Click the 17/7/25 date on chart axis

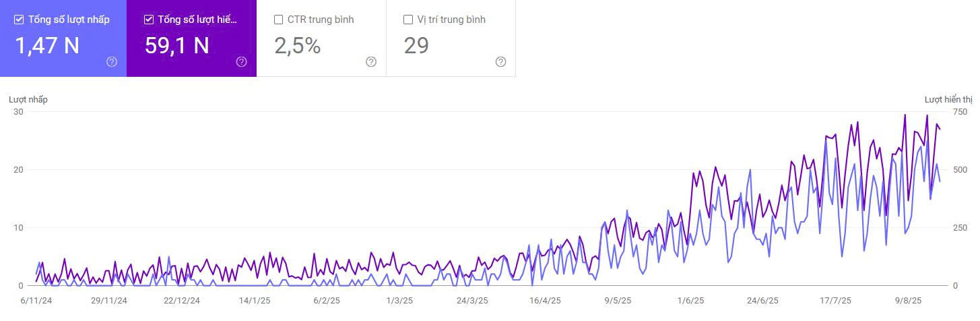pyautogui.click(x=835, y=301)
